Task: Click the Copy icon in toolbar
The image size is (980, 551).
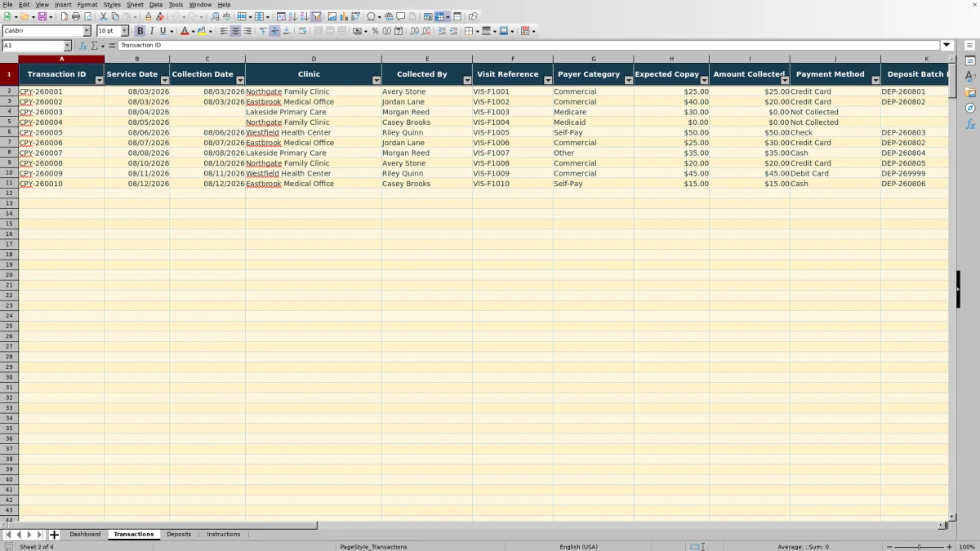Action: pos(115,16)
